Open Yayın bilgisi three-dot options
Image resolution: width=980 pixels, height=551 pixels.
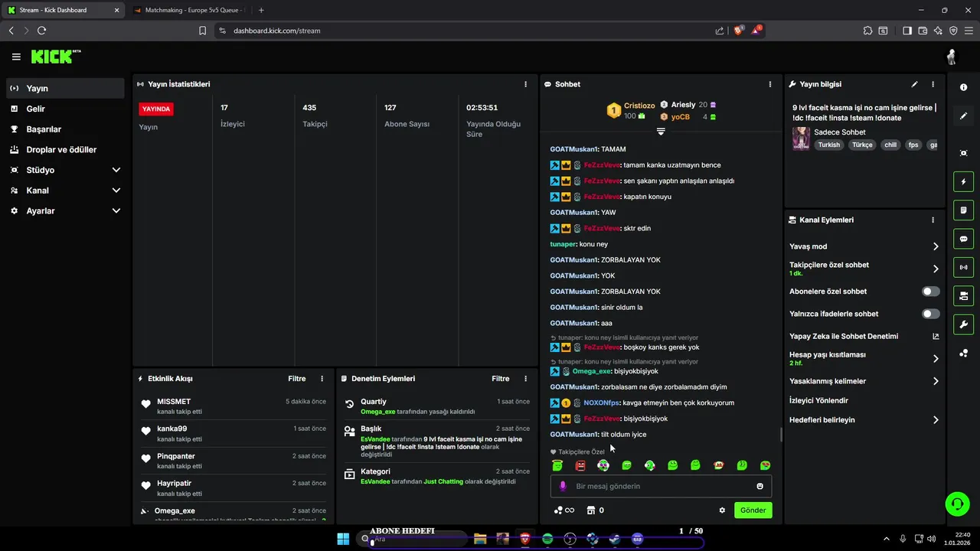click(x=933, y=84)
